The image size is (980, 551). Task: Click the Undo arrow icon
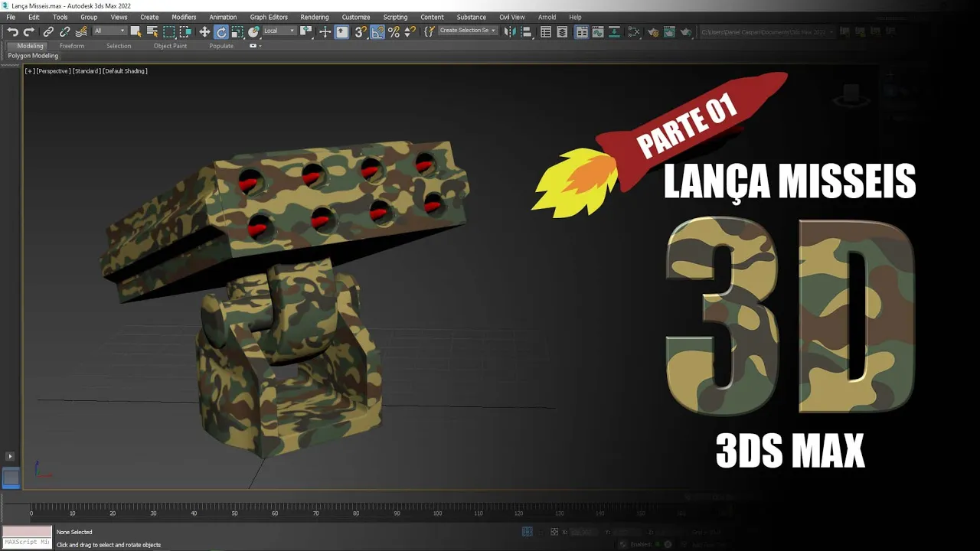(12, 31)
